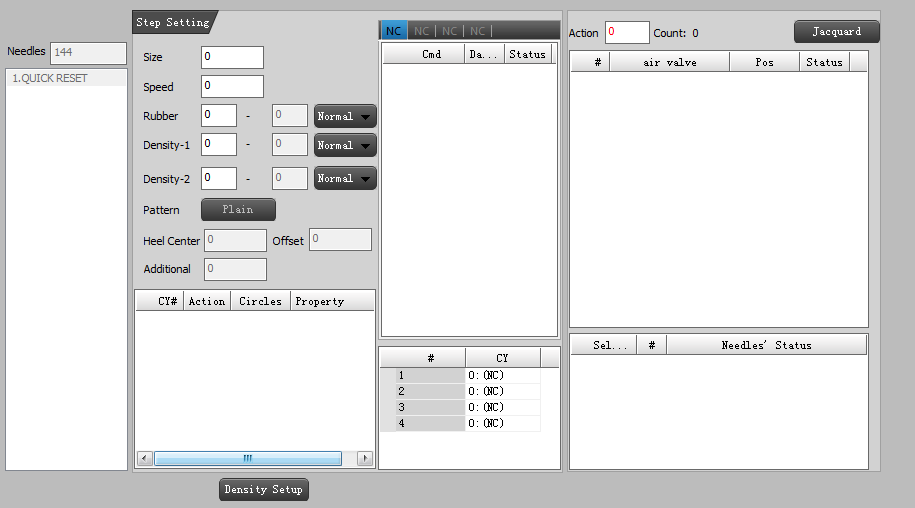Click the CY value cell of row 4
The width and height of the screenshot is (915, 508).
click(503, 423)
